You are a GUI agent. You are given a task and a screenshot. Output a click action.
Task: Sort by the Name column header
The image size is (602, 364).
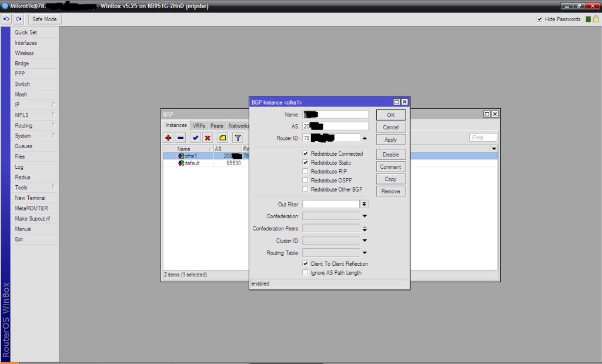tap(194, 149)
